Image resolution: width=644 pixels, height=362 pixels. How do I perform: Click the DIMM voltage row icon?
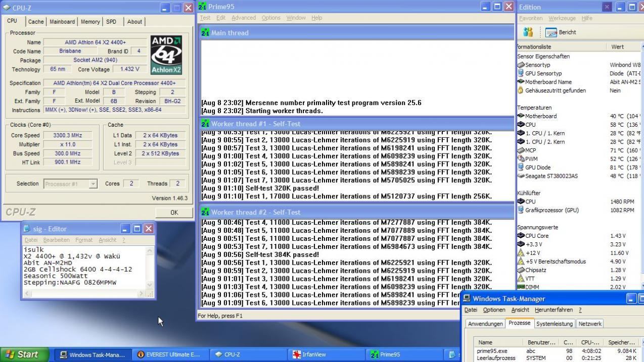[x=521, y=287]
